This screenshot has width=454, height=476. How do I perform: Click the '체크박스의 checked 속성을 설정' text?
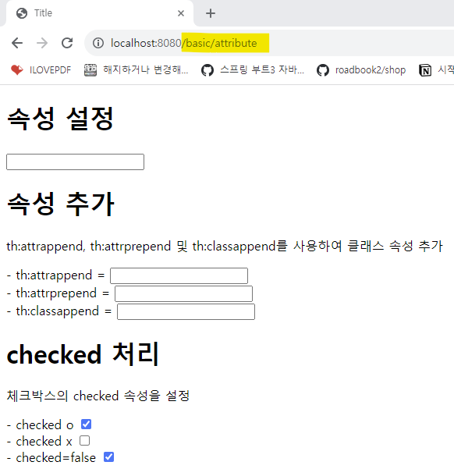[x=98, y=396]
